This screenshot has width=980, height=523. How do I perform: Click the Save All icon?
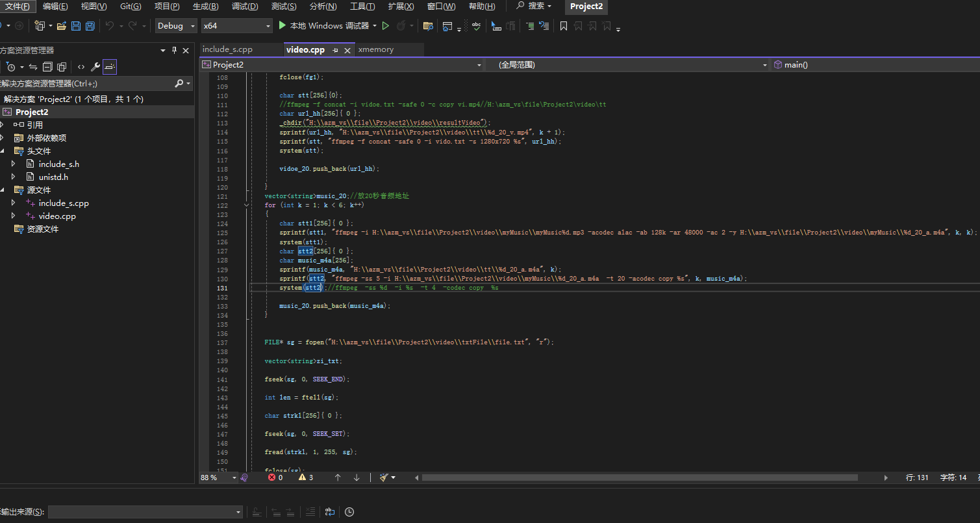pyautogui.click(x=90, y=26)
